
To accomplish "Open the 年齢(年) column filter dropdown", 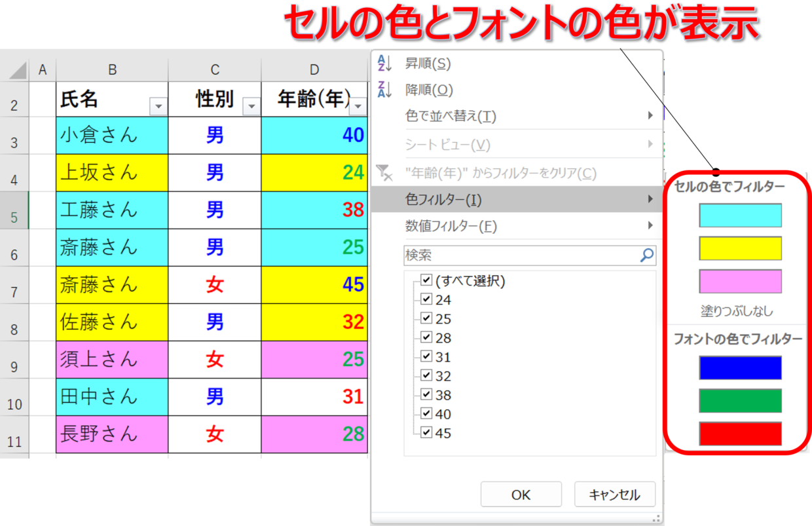I will [x=358, y=106].
